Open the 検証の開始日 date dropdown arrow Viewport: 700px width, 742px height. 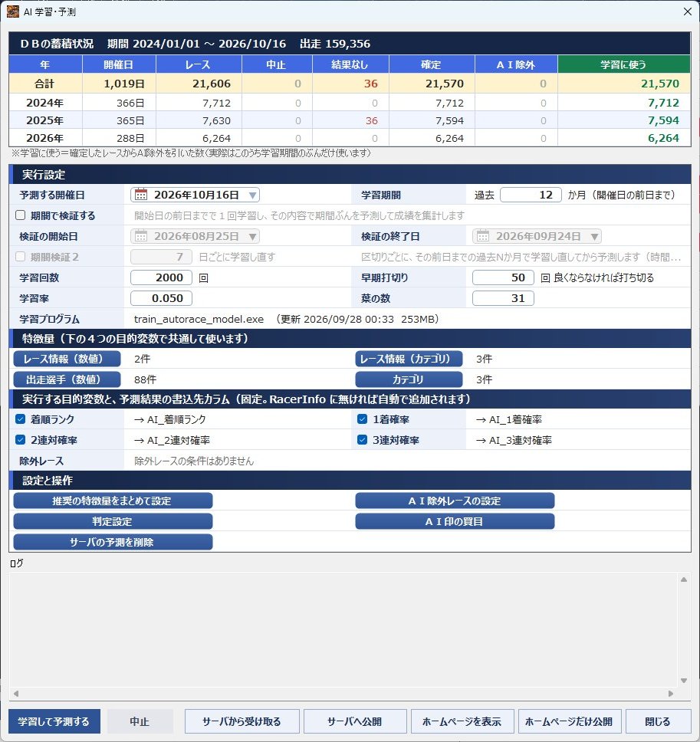[253, 236]
